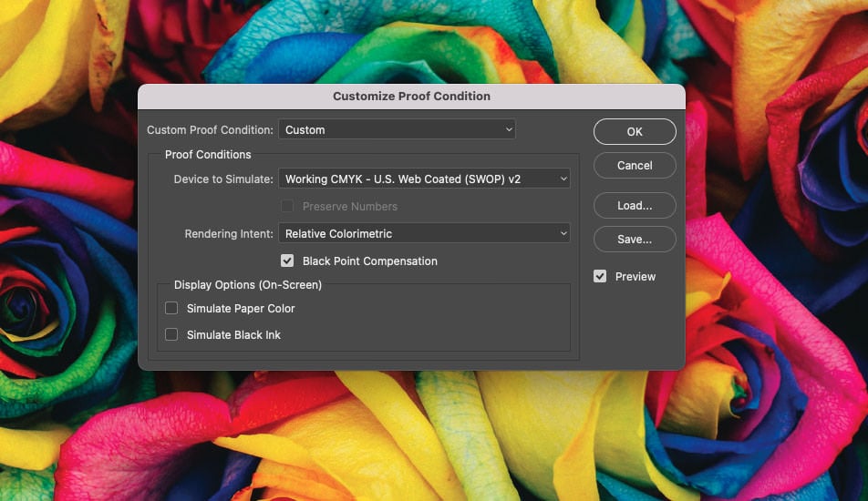The image size is (868, 501).
Task: Click the Save... button
Action: [635, 240]
